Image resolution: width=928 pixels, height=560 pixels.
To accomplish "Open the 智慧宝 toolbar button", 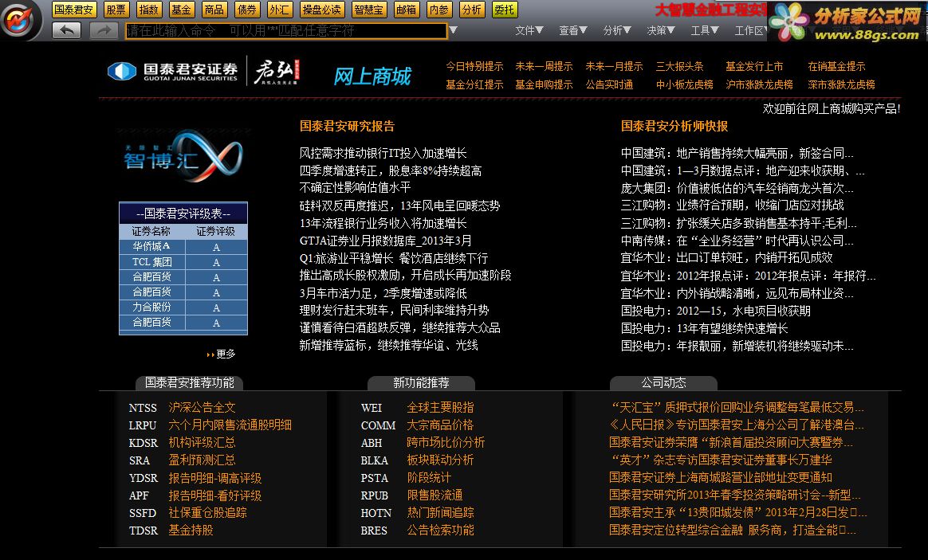I will (x=368, y=10).
